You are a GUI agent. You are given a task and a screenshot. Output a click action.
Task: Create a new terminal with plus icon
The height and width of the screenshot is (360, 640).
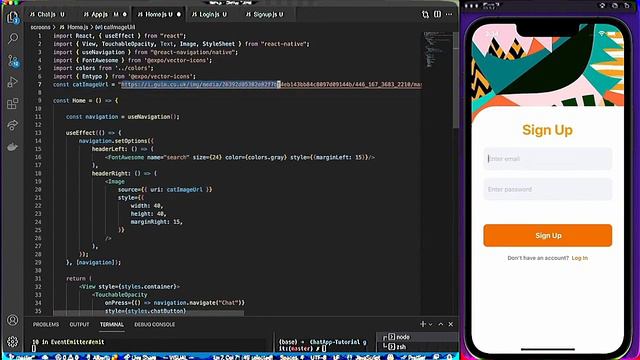[x=422, y=324]
